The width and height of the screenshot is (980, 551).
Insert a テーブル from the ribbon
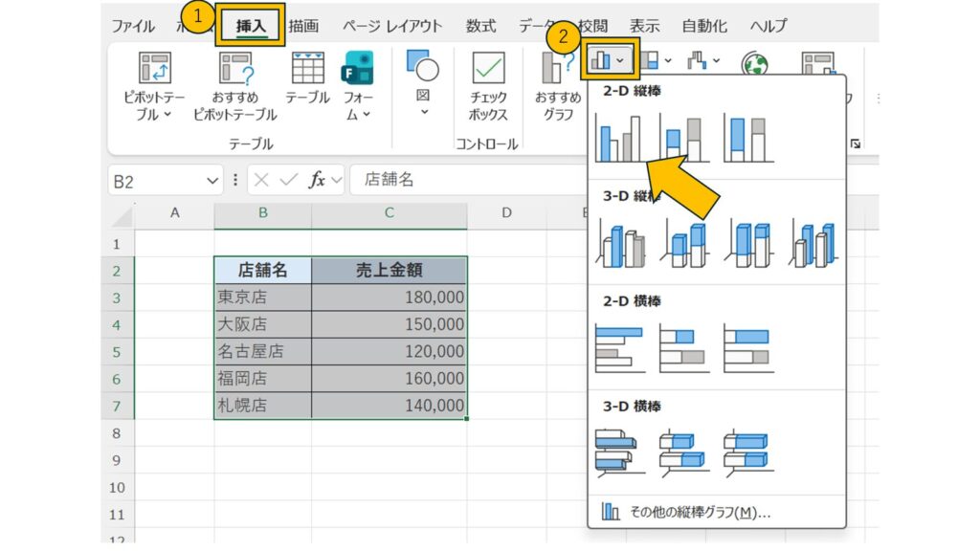pos(307,78)
